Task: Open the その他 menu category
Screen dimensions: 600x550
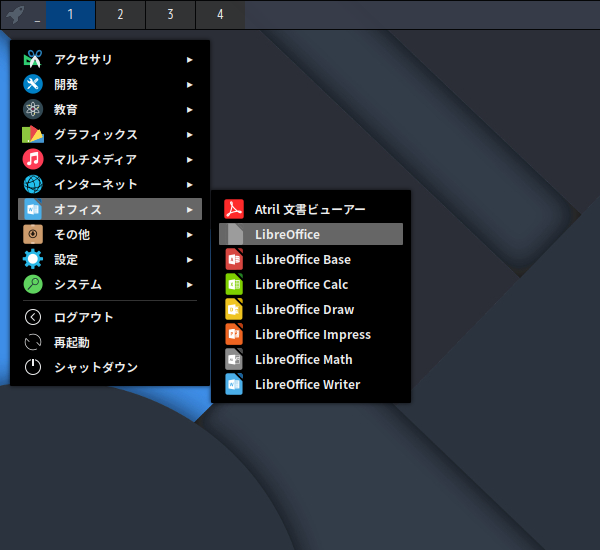Action: click(110, 235)
